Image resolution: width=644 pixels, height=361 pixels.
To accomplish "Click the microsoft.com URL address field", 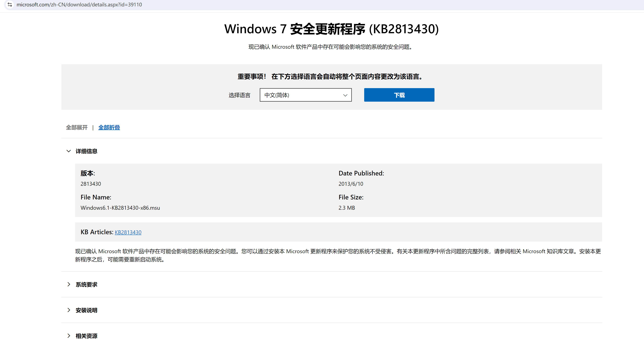I will [79, 4].
